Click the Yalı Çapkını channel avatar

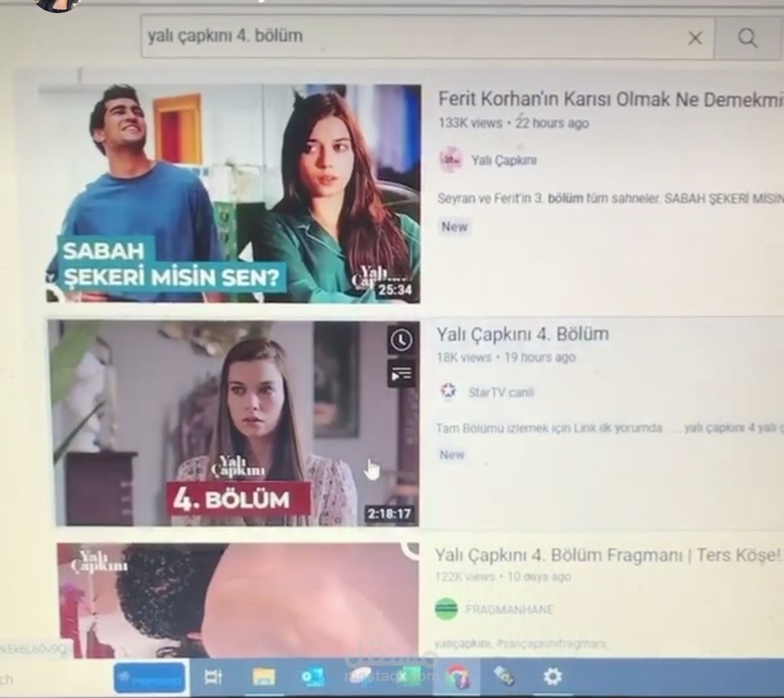[451, 160]
